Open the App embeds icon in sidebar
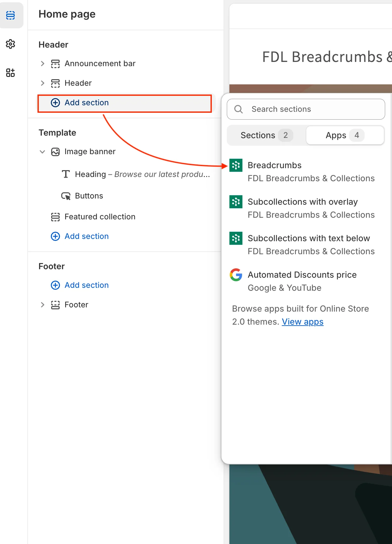The width and height of the screenshot is (392, 544). point(10,73)
